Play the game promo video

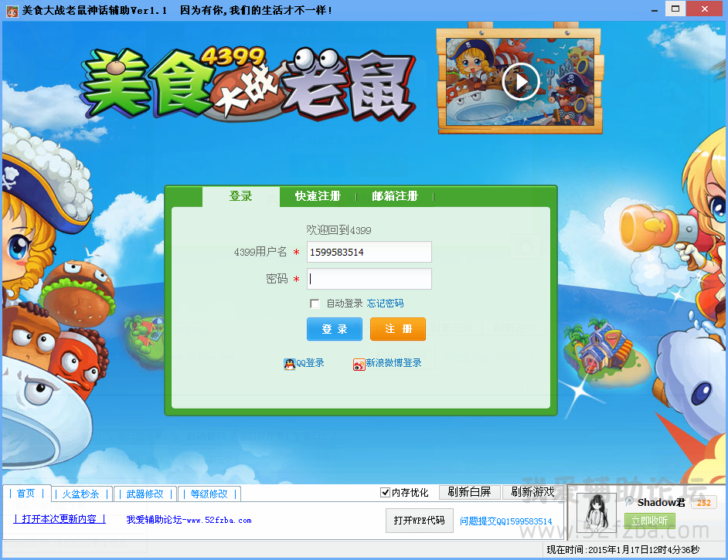(520, 82)
